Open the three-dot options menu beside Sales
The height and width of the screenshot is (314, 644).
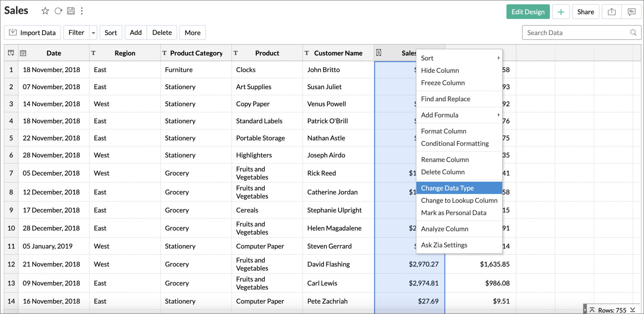pyautogui.click(x=82, y=11)
